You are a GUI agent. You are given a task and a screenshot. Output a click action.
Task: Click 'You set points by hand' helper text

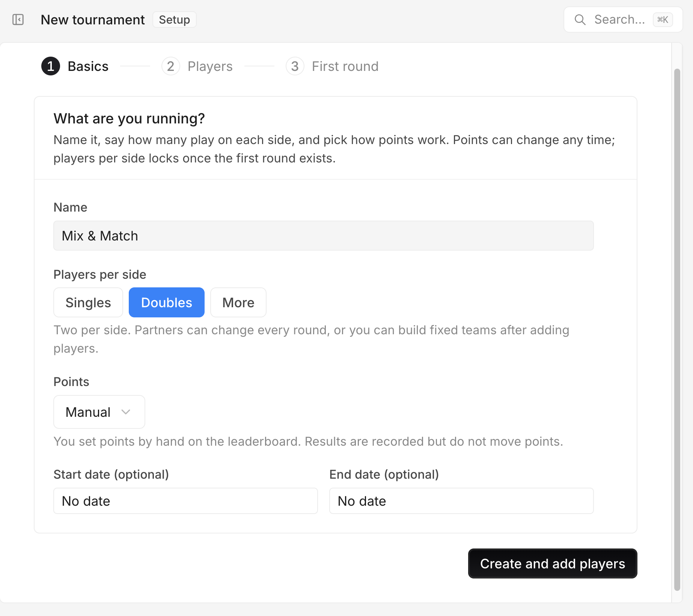pos(308,442)
